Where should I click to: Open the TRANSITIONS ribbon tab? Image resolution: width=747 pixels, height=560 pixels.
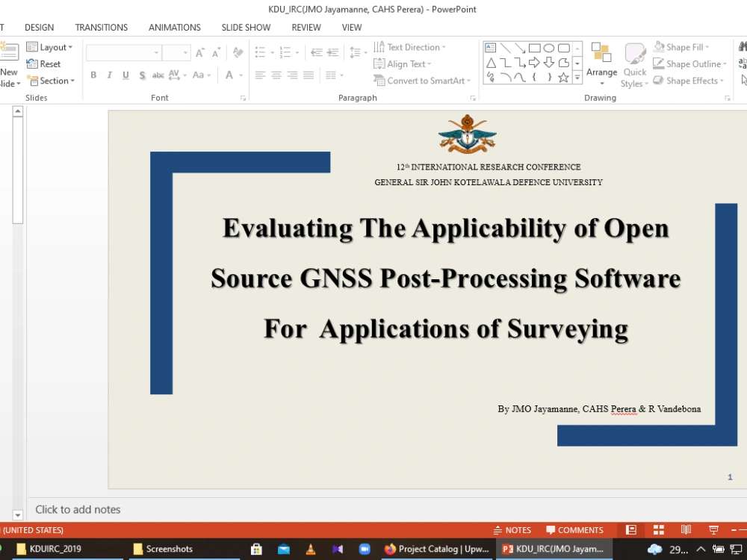coord(102,28)
